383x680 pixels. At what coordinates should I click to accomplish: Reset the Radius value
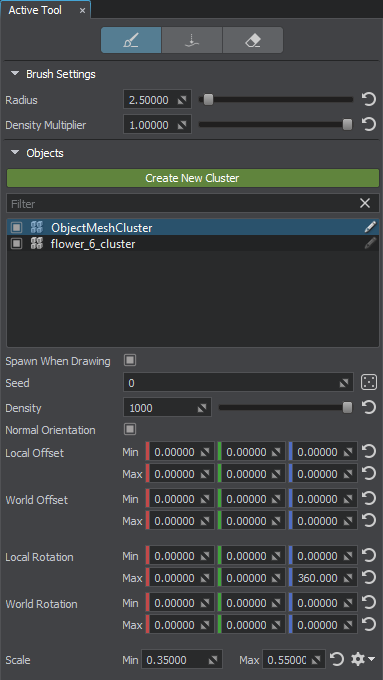coord(368,100)
